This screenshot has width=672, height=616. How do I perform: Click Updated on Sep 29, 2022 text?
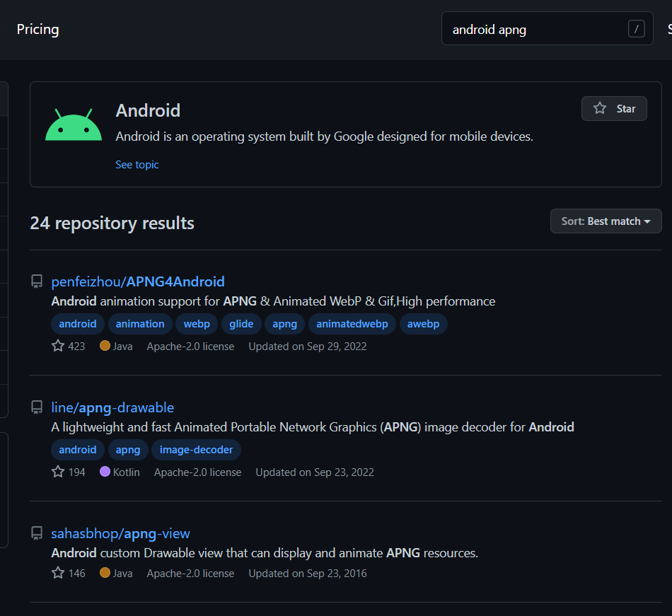tap(308, 346)
